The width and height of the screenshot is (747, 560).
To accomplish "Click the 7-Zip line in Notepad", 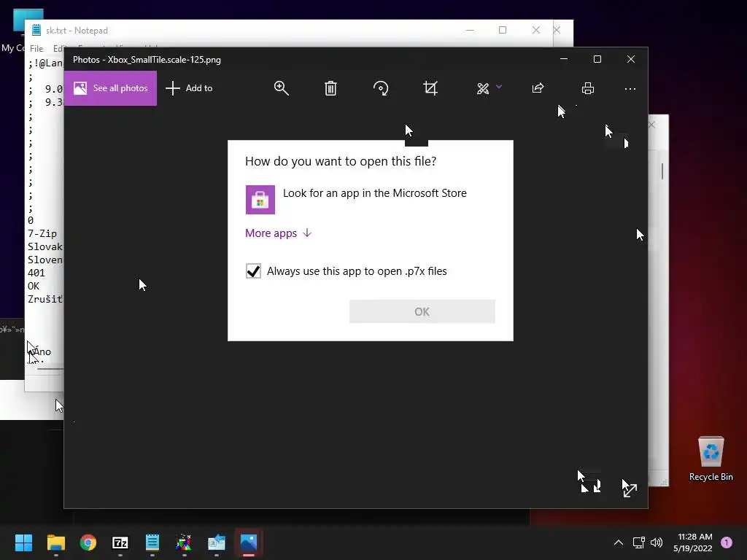I will pyautogui.click(x=42, y=233).
